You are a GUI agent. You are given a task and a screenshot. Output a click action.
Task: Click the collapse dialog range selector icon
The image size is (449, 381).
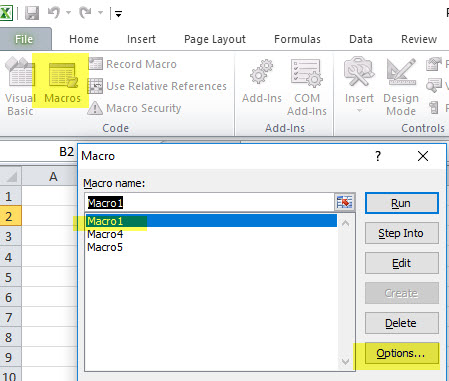tap(344, 202)
